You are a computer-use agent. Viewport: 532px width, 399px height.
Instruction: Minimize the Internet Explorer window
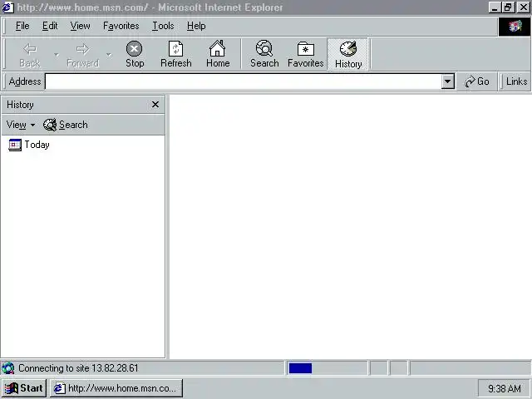tap(495, 7)
